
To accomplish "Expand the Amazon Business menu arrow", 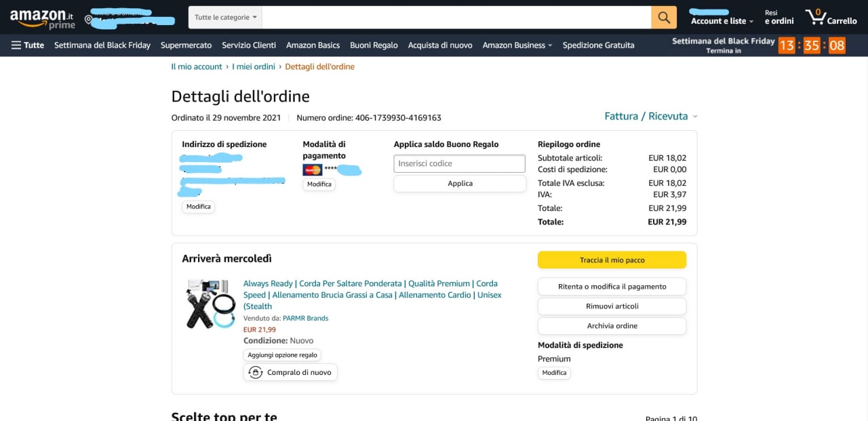I will [550, 45].
